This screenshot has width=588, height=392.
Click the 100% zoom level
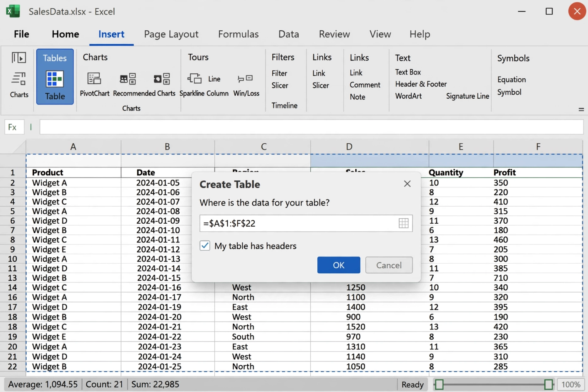coord(570,385)
